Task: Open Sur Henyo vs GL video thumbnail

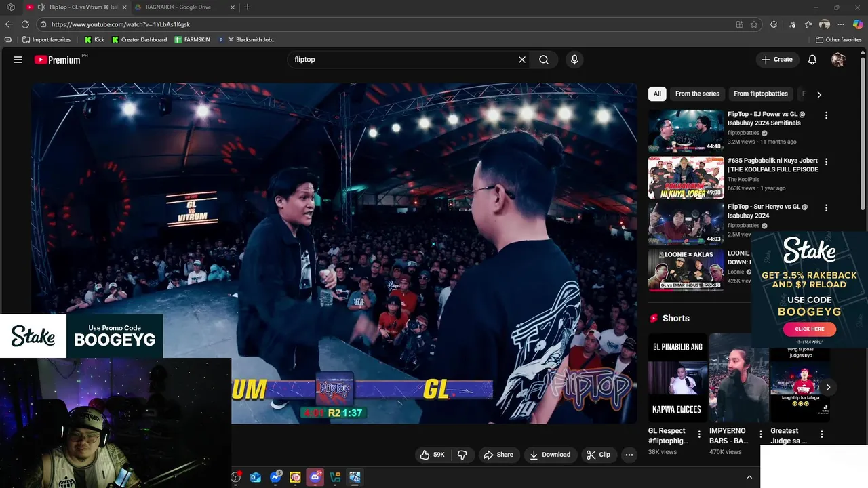Action: [686, 224]
